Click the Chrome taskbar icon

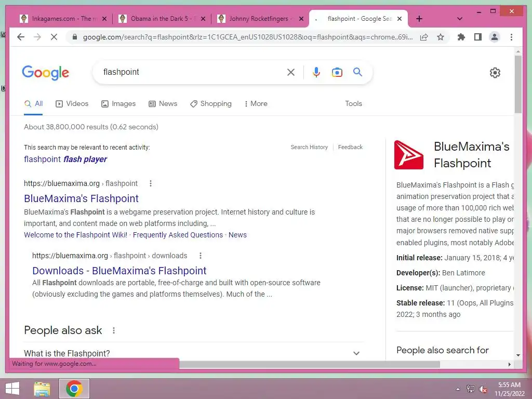pos(74,389)
